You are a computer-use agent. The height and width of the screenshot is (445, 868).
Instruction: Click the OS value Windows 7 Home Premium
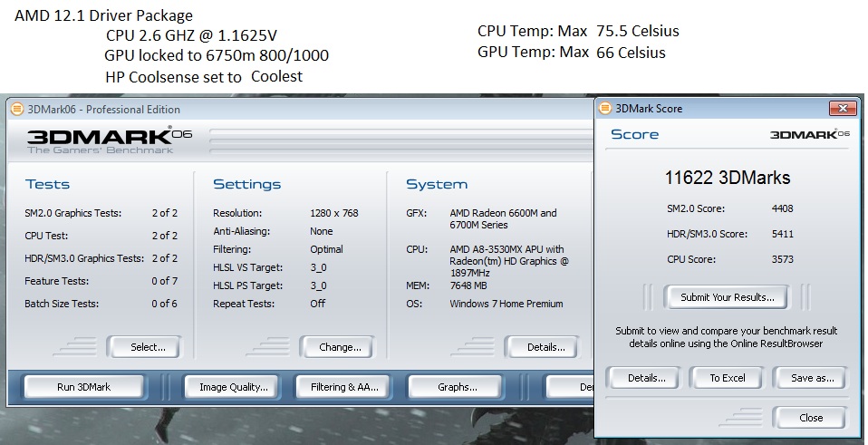506,304
